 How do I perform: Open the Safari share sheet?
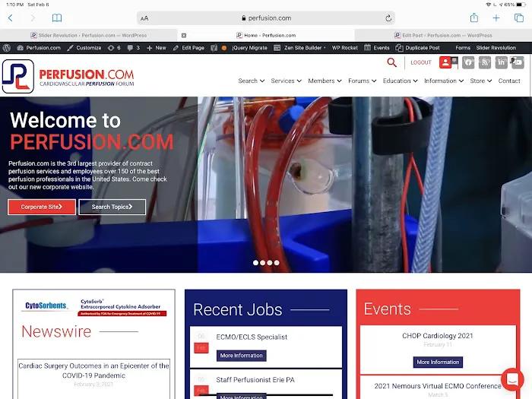click(474, 17)
